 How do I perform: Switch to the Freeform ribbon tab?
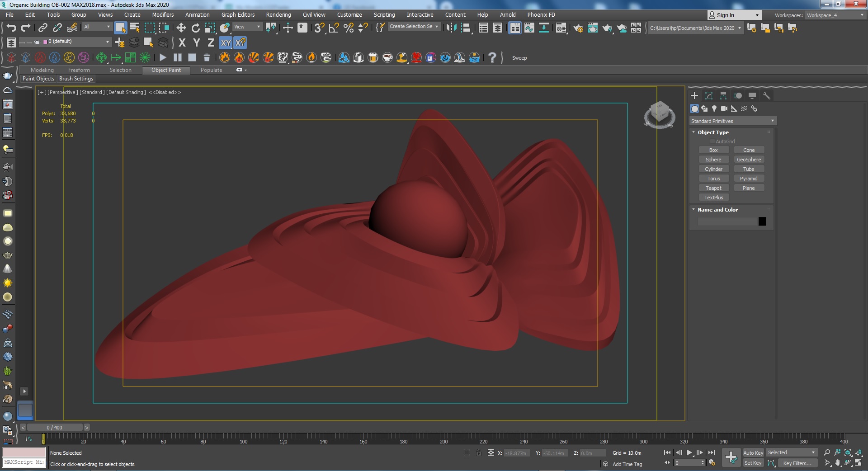click(x=79, y=70)
